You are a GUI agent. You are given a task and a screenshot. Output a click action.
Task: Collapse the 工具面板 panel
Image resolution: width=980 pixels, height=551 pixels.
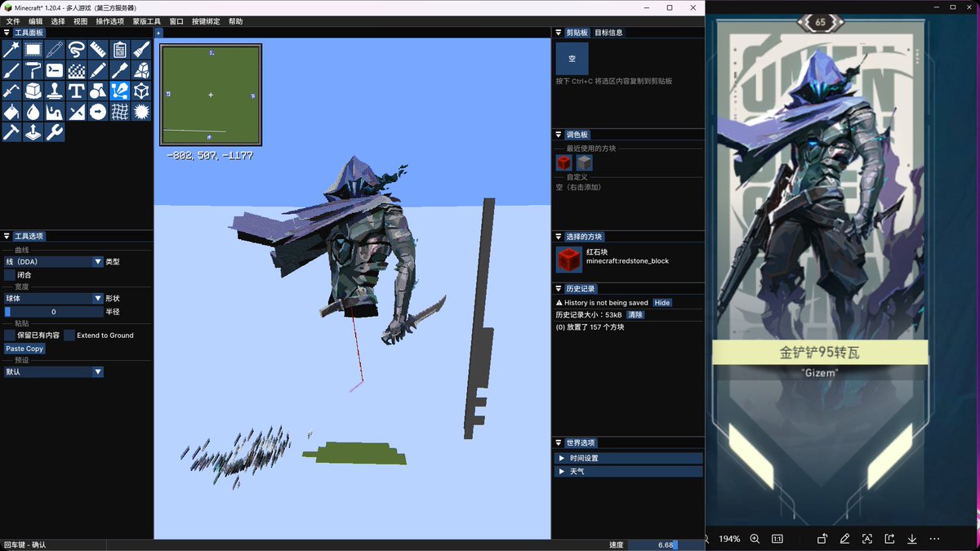tap(7, 33)
